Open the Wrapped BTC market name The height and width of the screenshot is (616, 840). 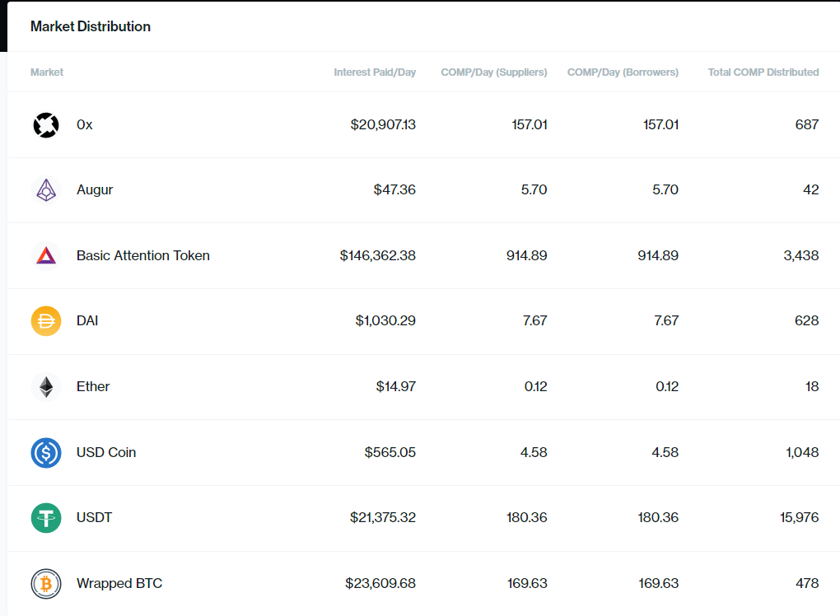[119, 583]
